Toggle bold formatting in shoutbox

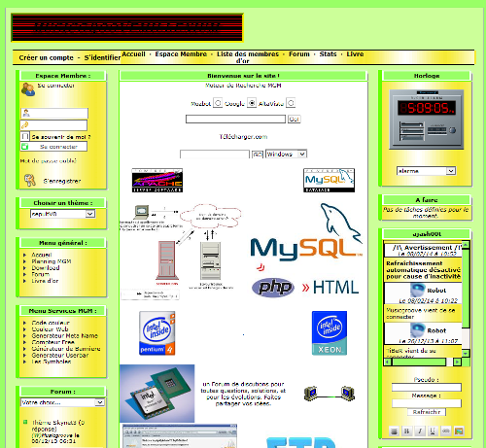(x=406, y=431)
